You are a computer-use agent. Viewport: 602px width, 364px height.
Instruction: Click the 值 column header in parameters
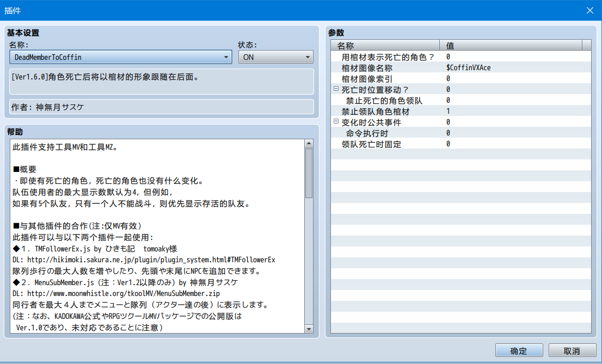(511, 46)
